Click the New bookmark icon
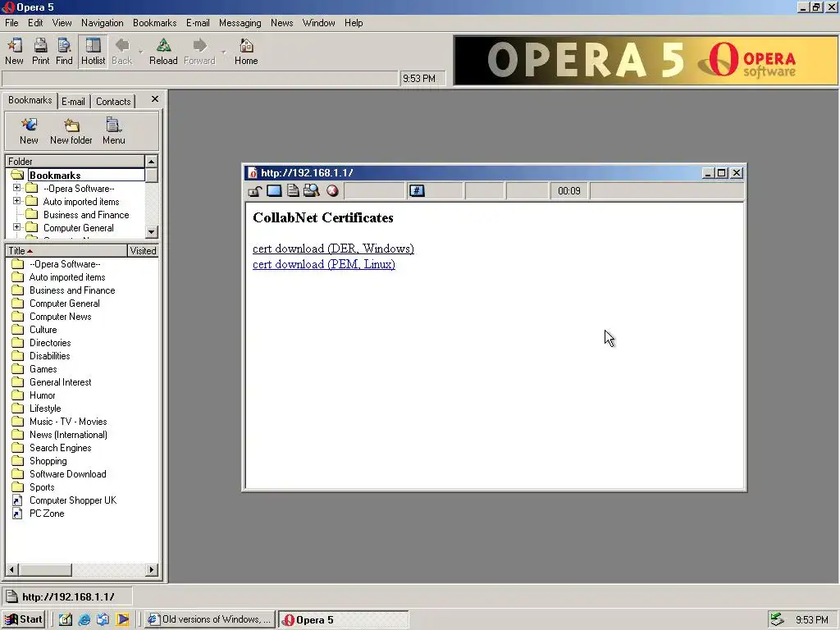The height and width of the screenshot is (630, 840). [x=29, y=131]
